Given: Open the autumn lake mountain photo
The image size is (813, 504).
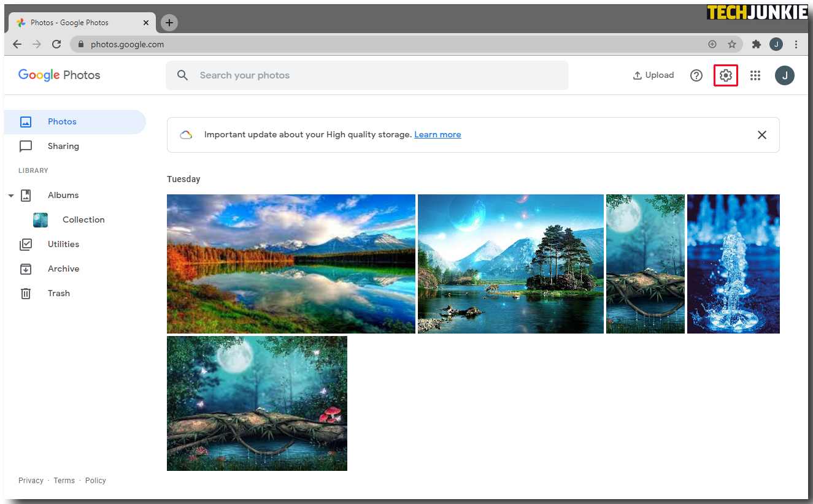Looking at the screenshot, I should (x=291, y=264).
